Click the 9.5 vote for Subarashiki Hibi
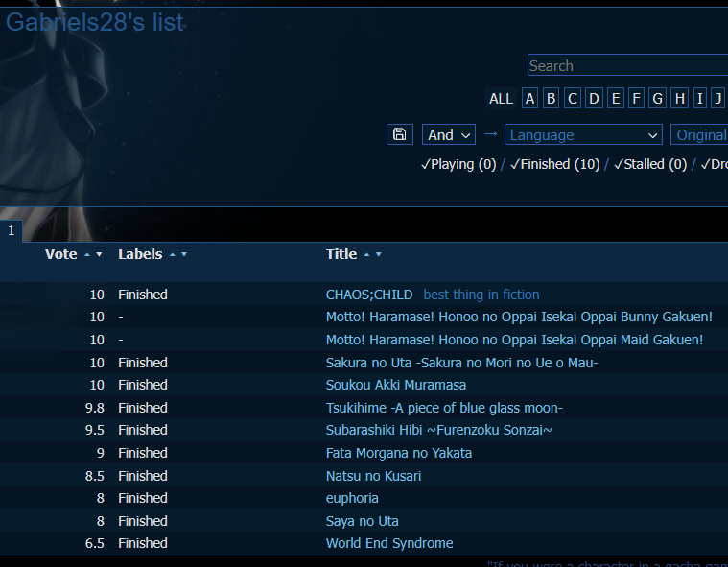728x567 pixels. 95,430
